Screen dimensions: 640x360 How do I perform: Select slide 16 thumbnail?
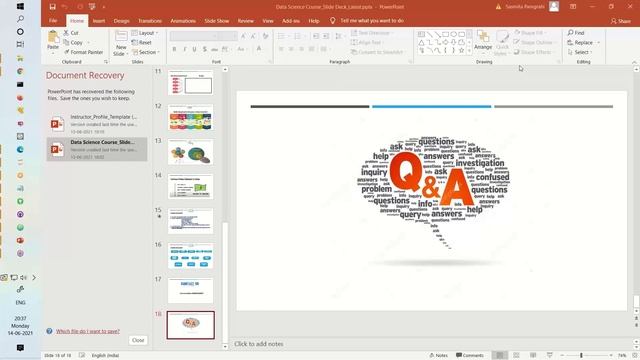(191, 256)
